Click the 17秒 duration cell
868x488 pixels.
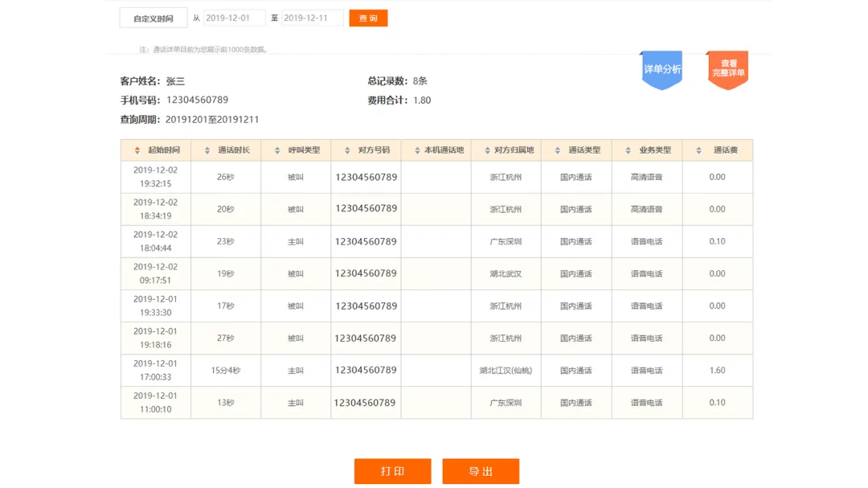click(225, 306)
